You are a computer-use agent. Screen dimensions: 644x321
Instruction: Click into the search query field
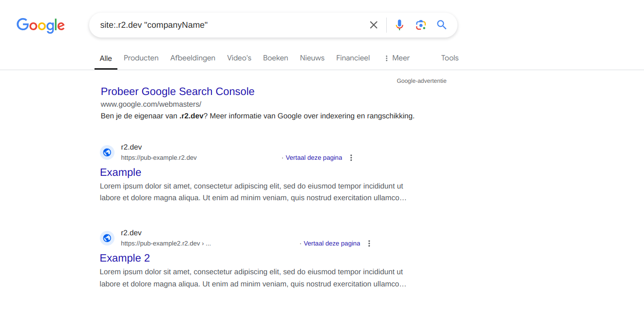click(229, 25)
